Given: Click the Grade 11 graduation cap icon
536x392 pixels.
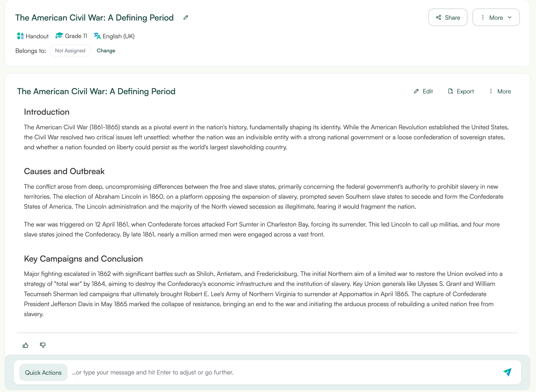Looking at the screenshot, I should point(59,35).
